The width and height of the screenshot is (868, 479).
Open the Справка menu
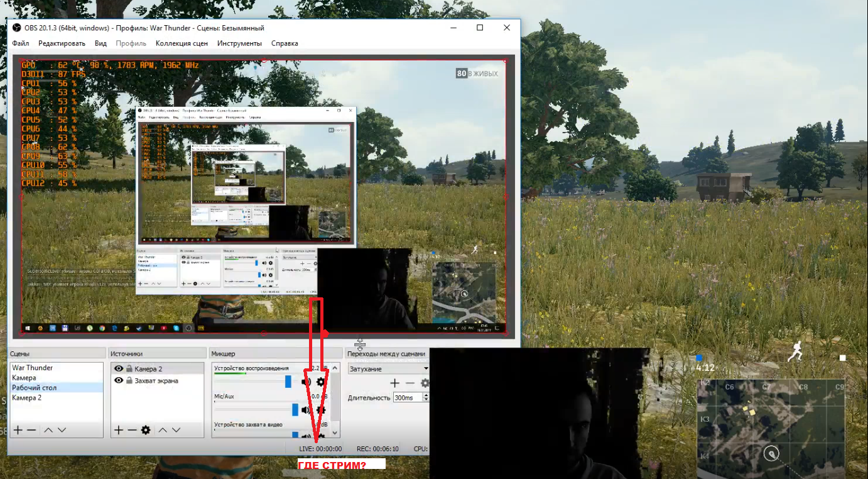285,43
